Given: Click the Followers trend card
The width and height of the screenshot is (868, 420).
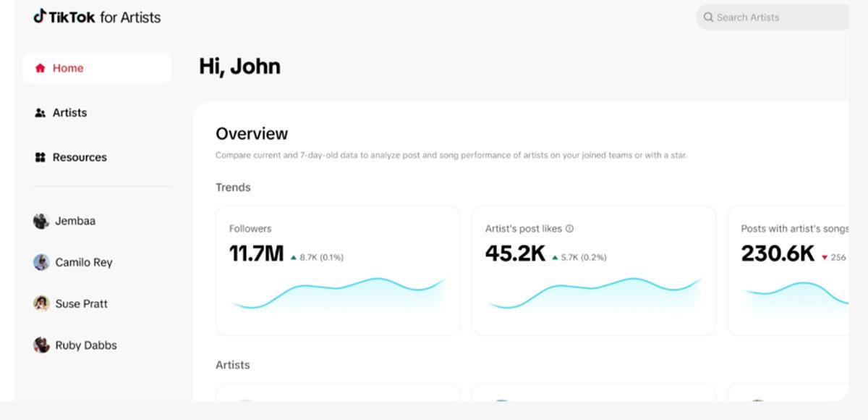Looking at the screenshot, I should pos(337,269).
